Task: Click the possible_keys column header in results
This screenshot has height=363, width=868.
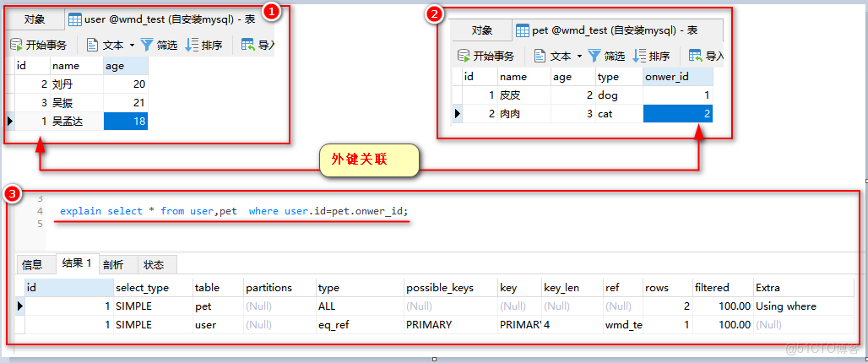Action: click(x=450, y=288)
